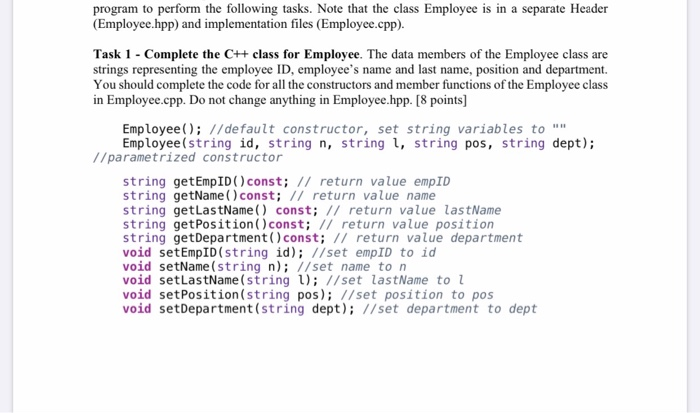700x413 pixels.
Task: Click the 'string getDepartment()const;' line
Action: 224,238
